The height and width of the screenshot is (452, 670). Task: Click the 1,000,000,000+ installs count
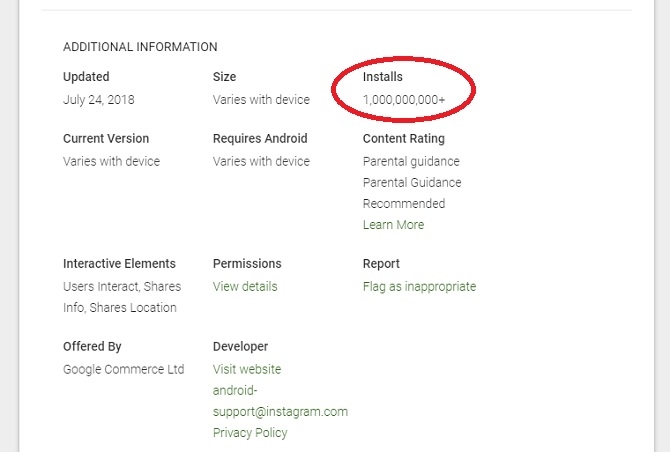(404, 100)
